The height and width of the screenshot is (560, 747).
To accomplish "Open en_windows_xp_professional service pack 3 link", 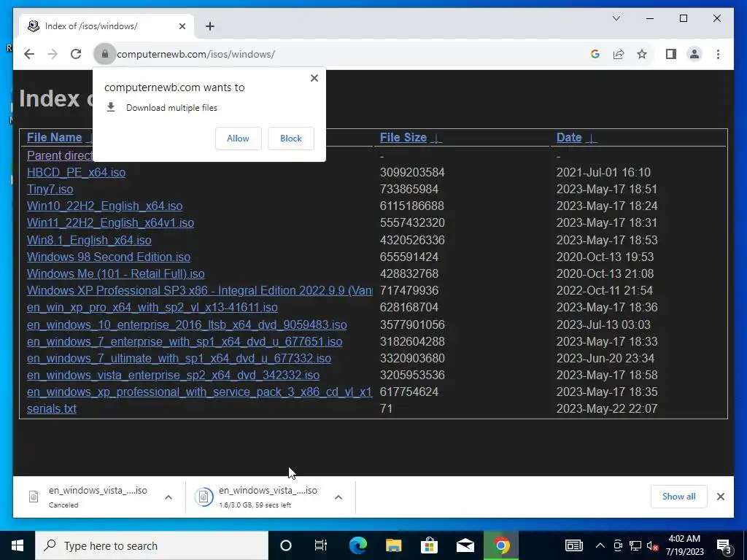I will click(x=200, y=392).
